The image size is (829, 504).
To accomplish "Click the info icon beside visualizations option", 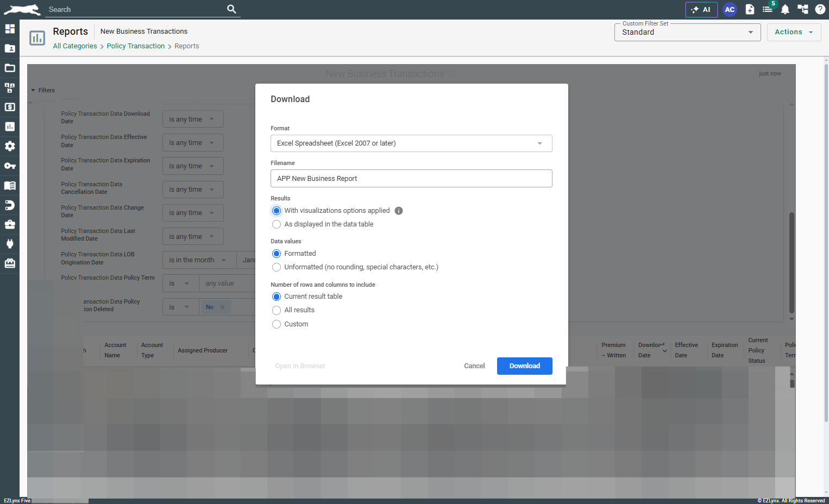I will click(399, 211).
